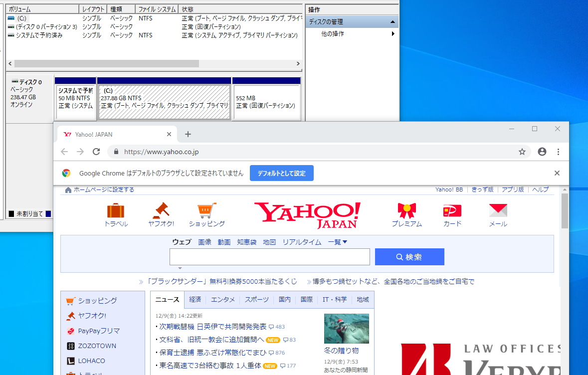Viewport: 588px width, 375px height.
Task: Select the 552 MB recovery partition block
Action: [267, 102]
